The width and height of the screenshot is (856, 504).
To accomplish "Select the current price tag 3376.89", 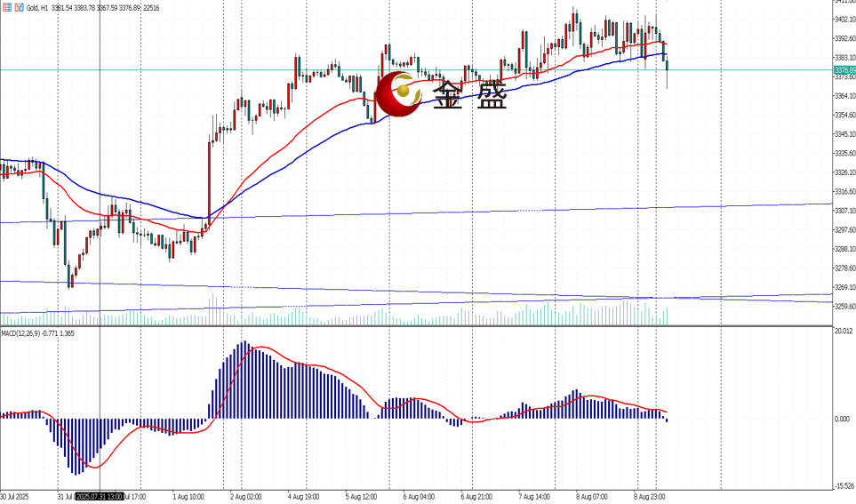I will pos(844,69).
